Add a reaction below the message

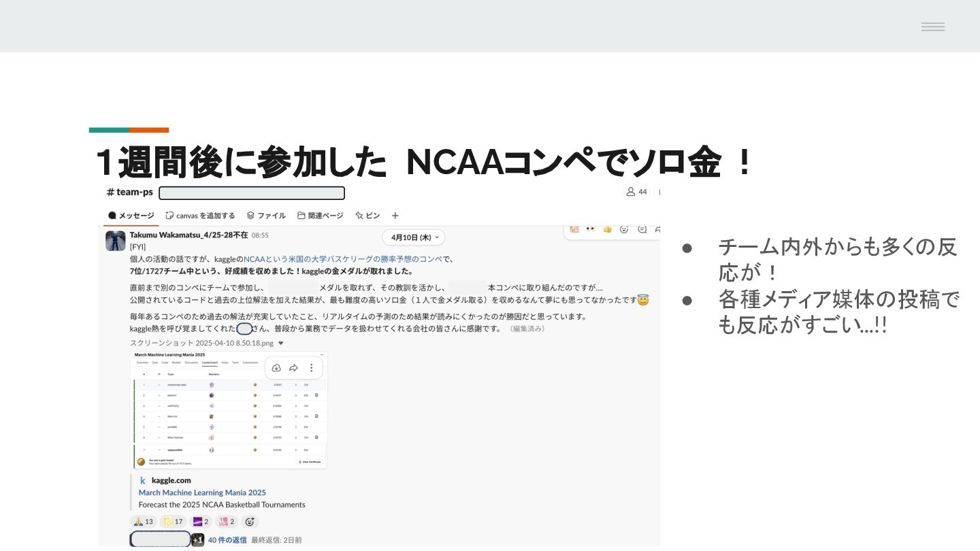(x=250, y=522)
